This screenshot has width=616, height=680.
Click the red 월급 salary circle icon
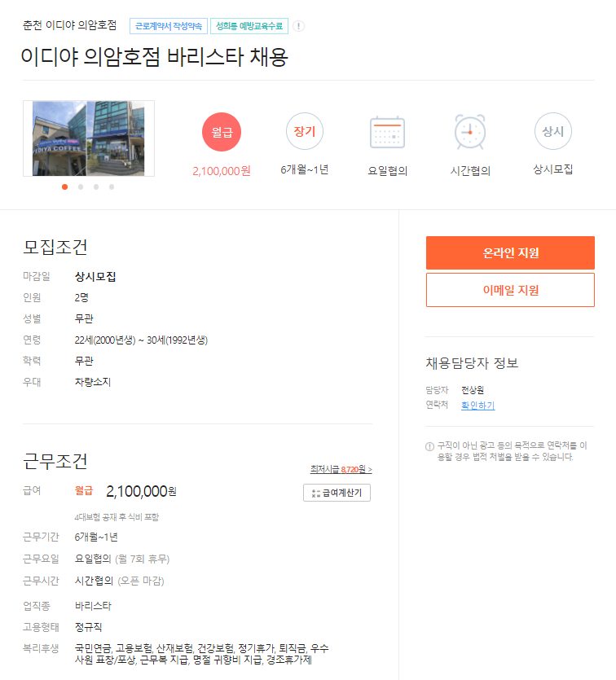tap(222, 132)
